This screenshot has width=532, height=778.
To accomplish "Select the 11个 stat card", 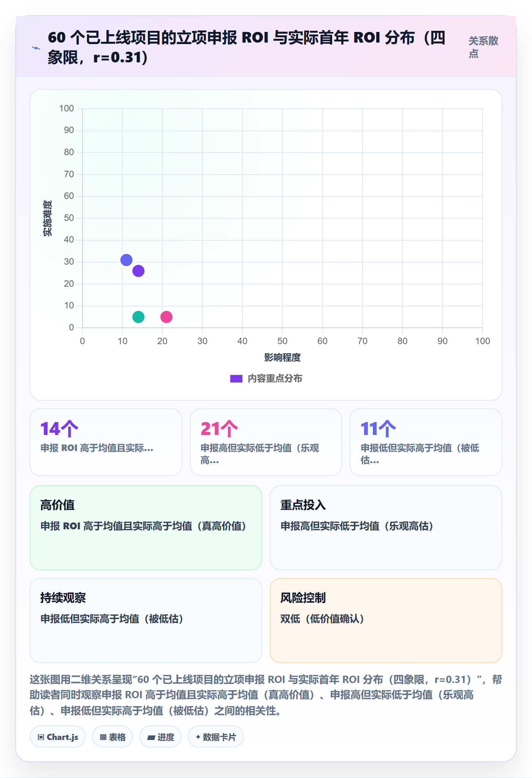I will point(426,442).
